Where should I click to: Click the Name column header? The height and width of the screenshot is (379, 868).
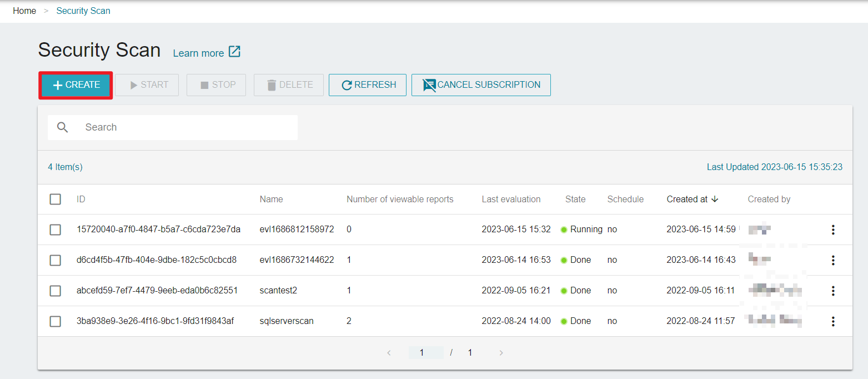[271, 199]
